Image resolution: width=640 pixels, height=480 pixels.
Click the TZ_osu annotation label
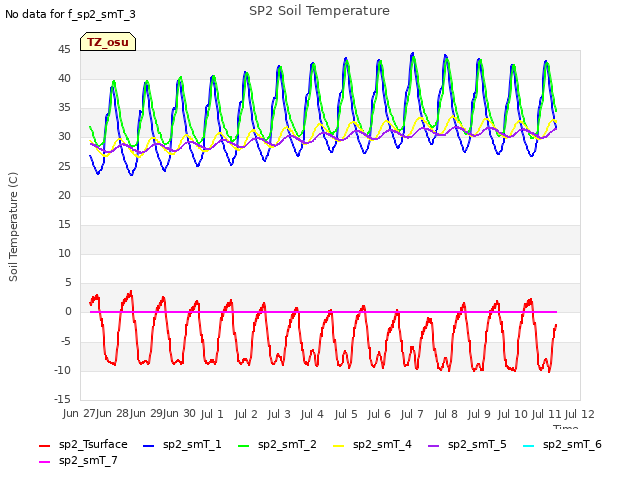pyautogui.click(x=108, y=42)
